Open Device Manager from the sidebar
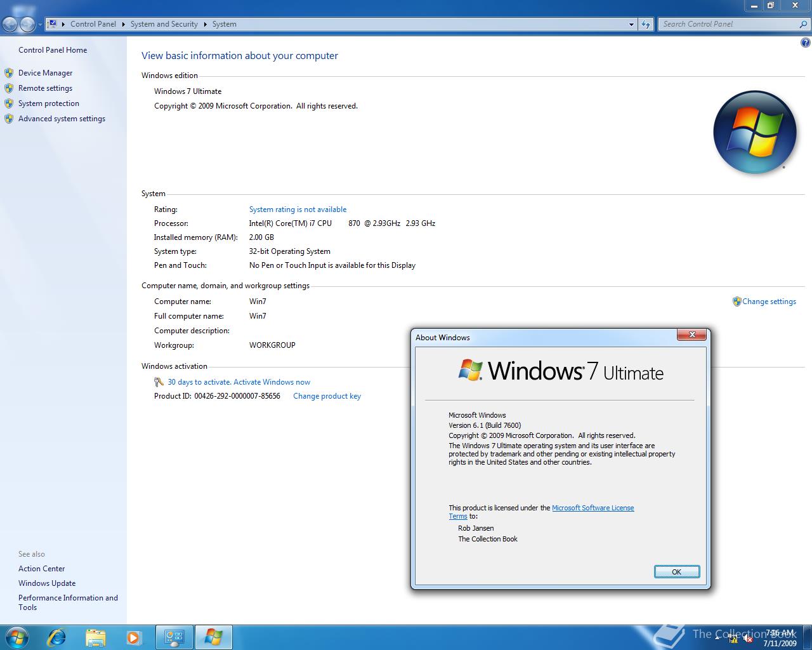The image size is (812, 650). coord(45,73)
